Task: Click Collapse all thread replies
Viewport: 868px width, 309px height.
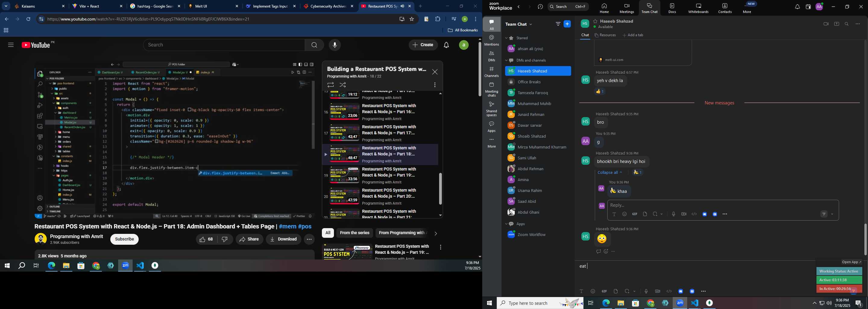Action: pos(609,172)
